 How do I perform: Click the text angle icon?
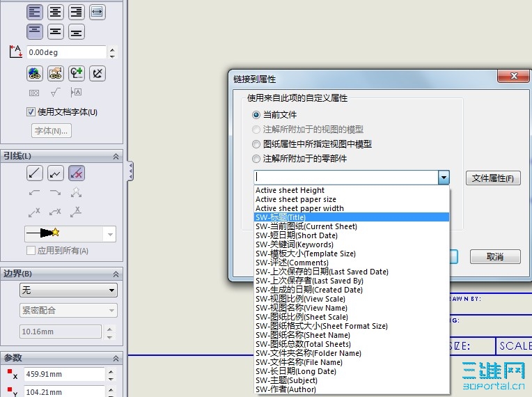pyautogui.click(x=15, y=52)
